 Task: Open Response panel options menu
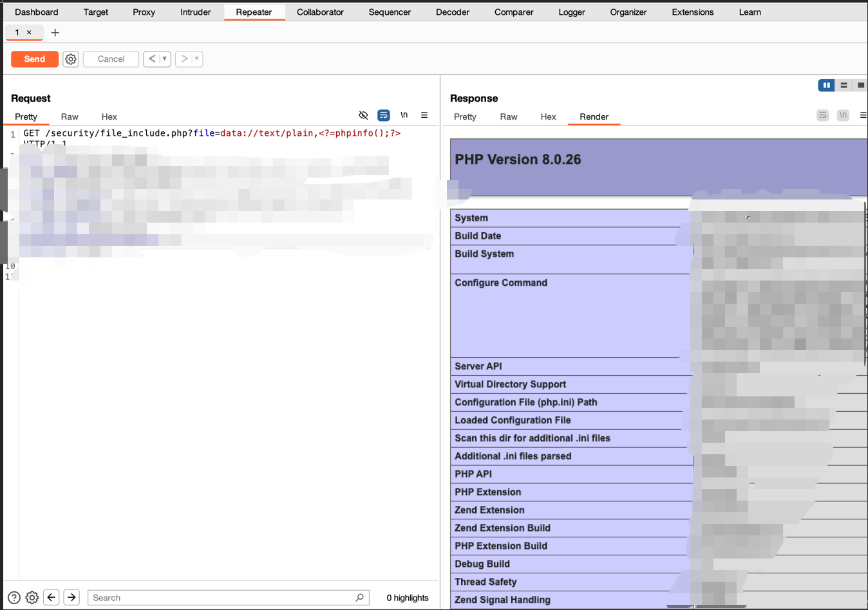click(x=863, y=115)
